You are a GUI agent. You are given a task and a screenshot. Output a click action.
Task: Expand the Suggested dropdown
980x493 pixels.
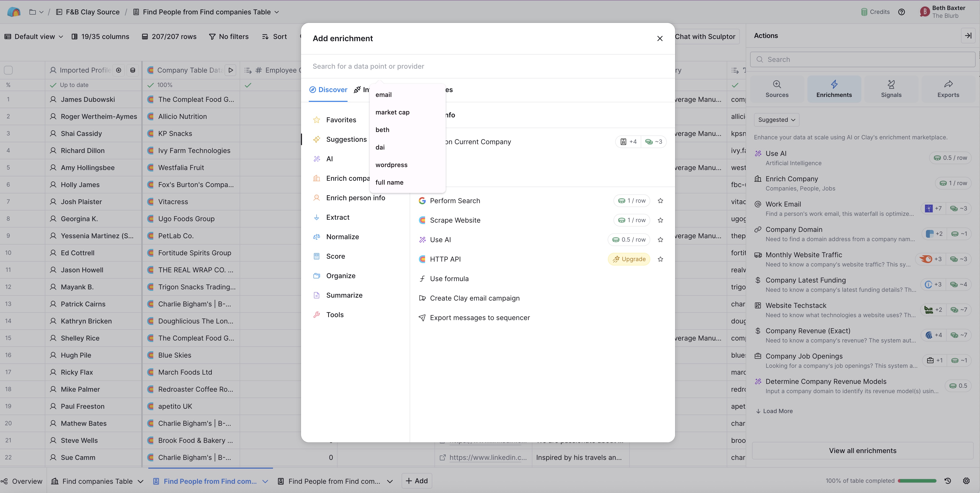[776, 120]
